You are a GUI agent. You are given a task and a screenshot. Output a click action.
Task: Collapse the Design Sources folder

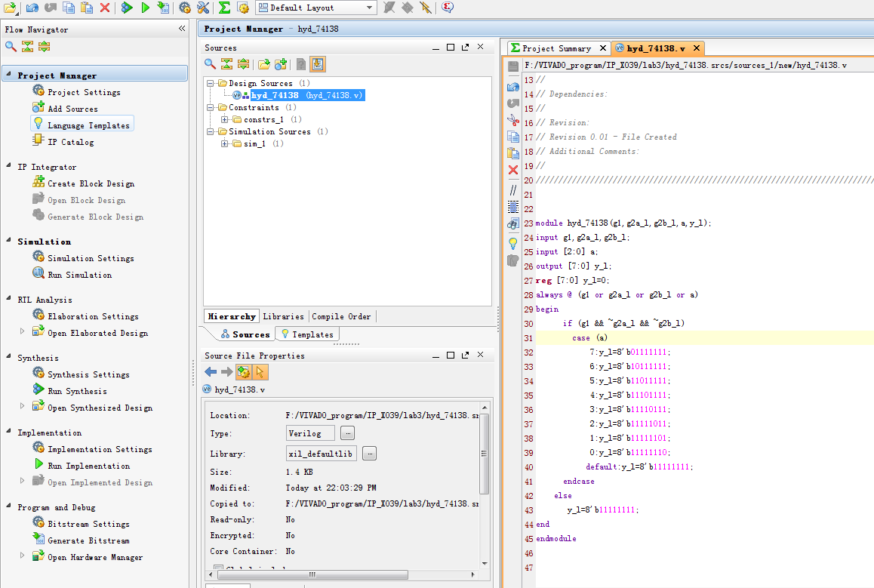[211, 83]
